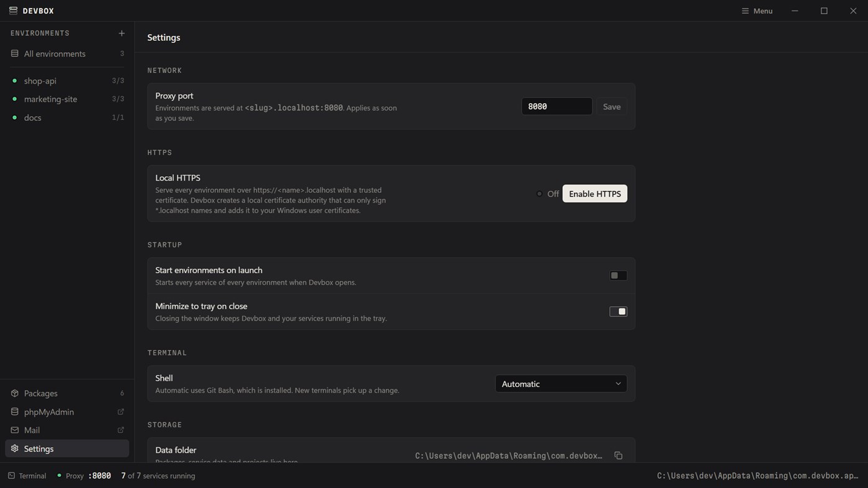
Task: Toggle Start environments on launch
Action: [x=618, y=275]
